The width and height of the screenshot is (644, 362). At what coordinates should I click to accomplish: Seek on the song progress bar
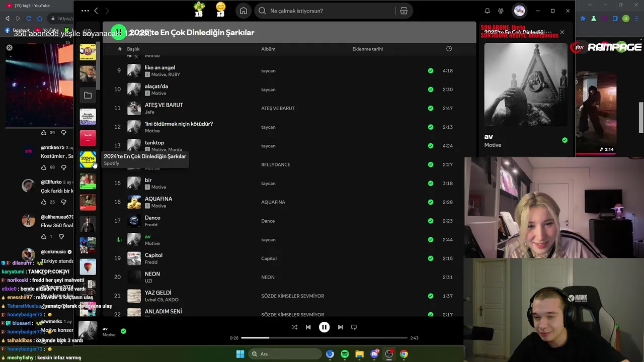(x=324, y=338)
